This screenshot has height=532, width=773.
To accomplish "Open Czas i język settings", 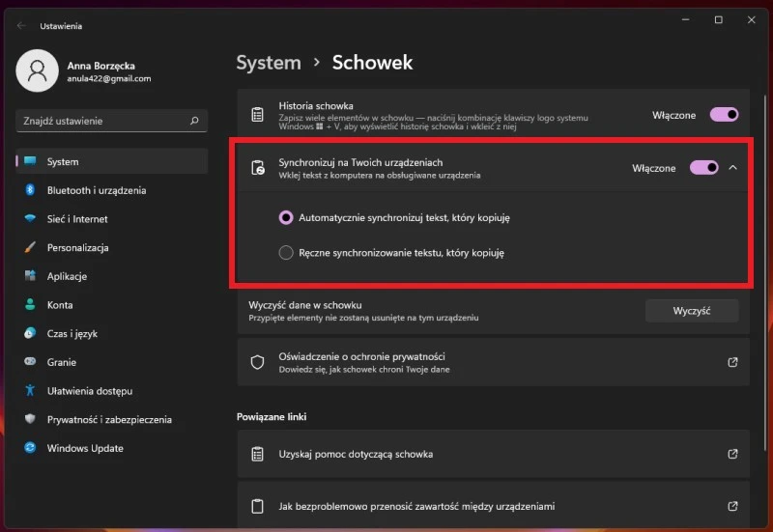I will 112,333.
